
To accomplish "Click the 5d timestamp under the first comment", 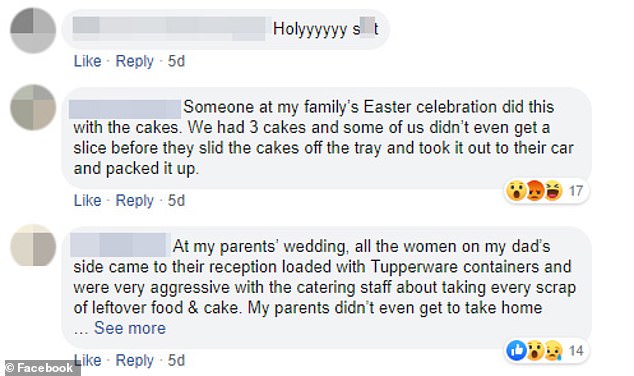I will [176, 61].
